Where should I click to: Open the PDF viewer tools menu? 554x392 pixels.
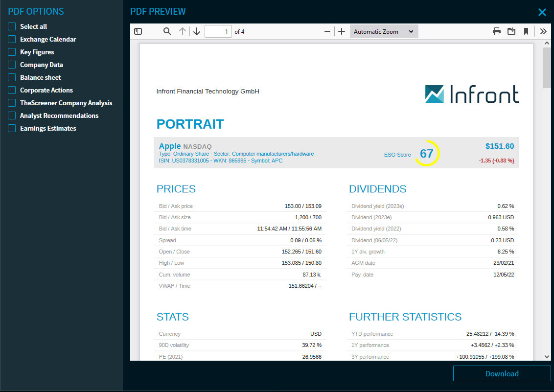pos(543,31)
